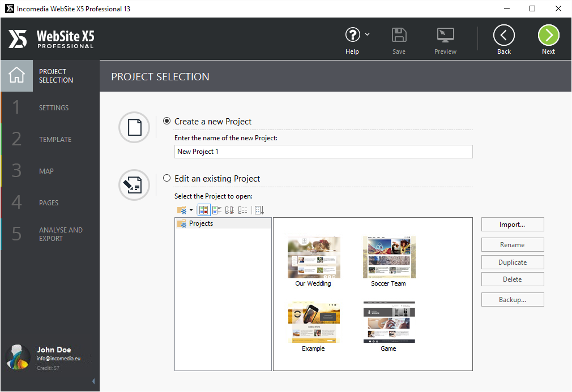Select 'Create a new Project' radio button
Screen dimensions: 572x392
167,121
